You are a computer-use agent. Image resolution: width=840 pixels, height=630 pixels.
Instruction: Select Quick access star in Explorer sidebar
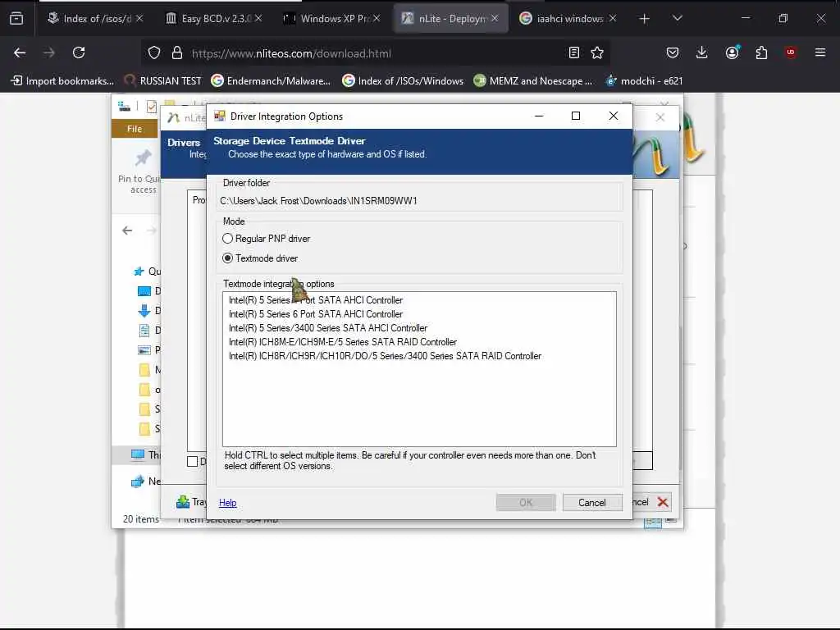[139, 271]
